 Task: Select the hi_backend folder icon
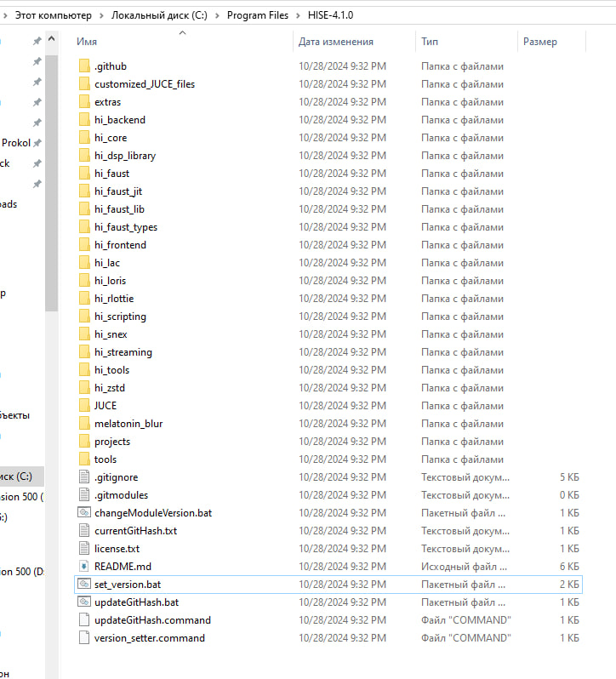coord(84,119)
